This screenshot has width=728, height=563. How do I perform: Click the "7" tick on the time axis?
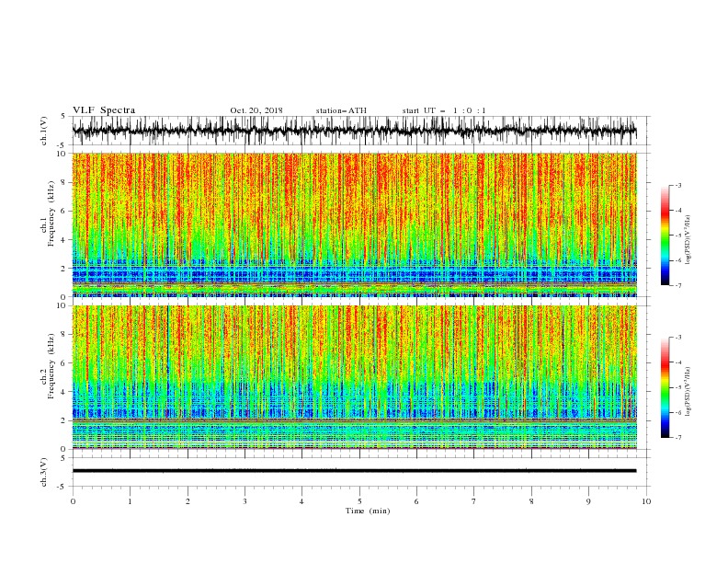[x=474, y=501]
